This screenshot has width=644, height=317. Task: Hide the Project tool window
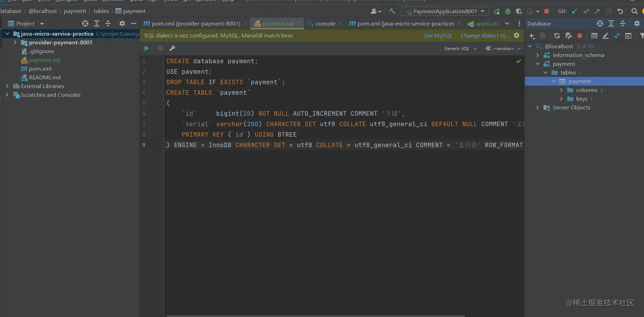(x=134, y=23)
